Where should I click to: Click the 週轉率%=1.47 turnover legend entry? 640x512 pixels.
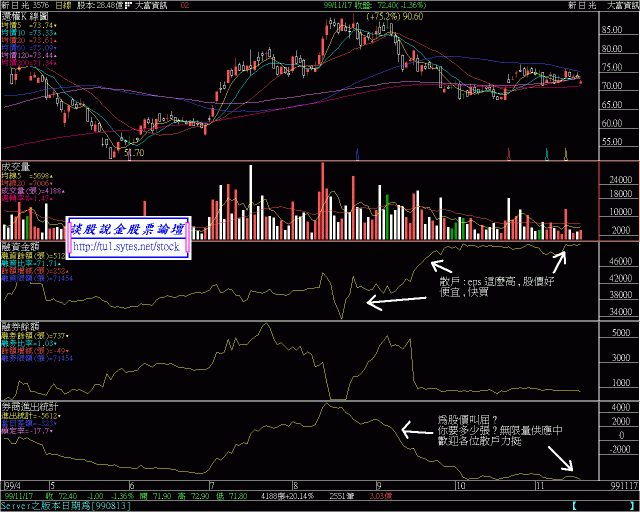[27, 198]
